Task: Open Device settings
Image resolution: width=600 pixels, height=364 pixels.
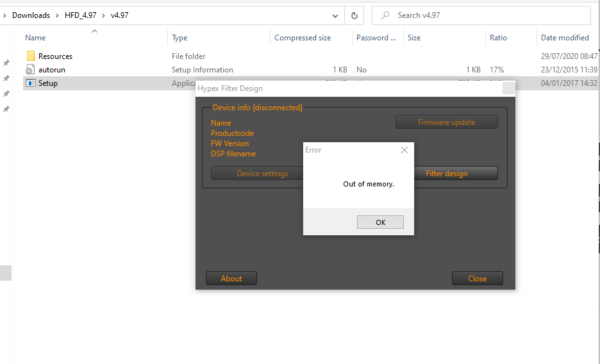Action: [257, 173]
